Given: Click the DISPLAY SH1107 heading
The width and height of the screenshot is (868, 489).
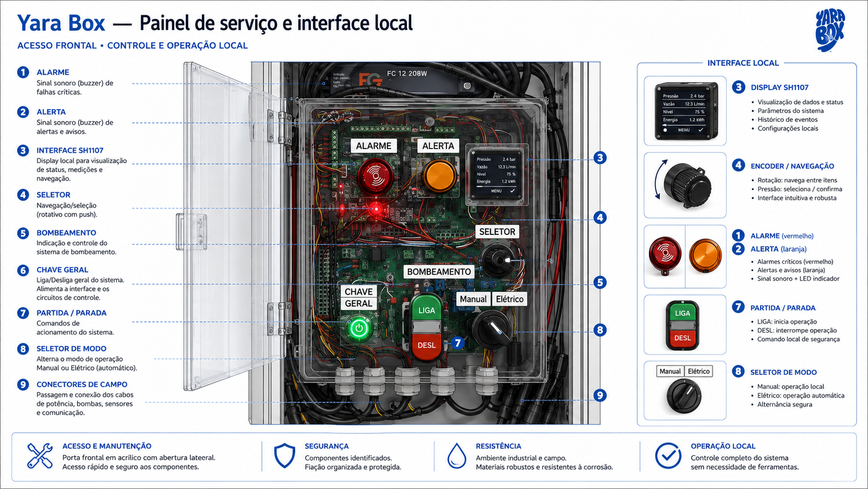Looking at the screenshot, I should coord(780,88).
